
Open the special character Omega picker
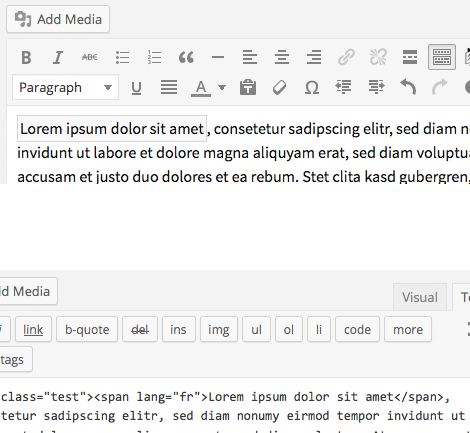(312, 88)
